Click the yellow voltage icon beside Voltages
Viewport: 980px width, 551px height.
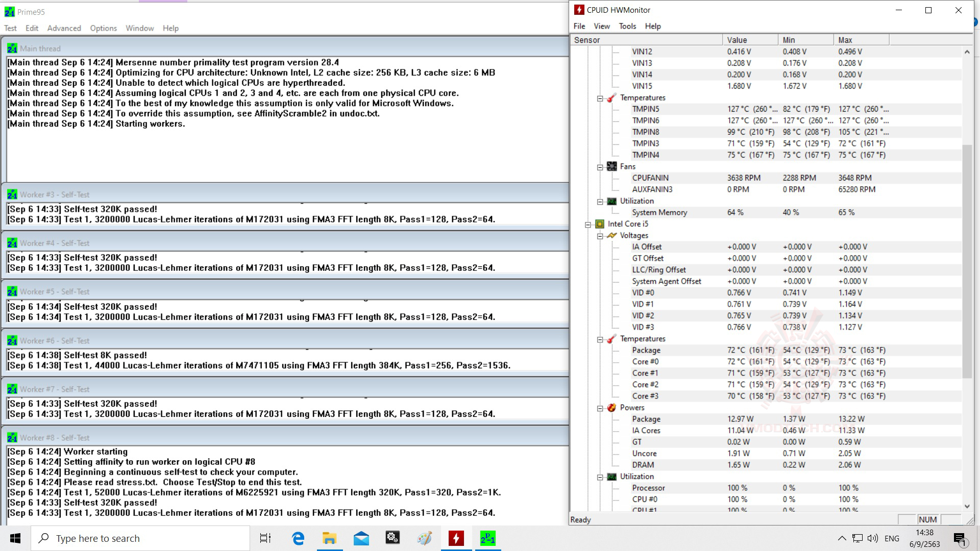click(611, 235)
